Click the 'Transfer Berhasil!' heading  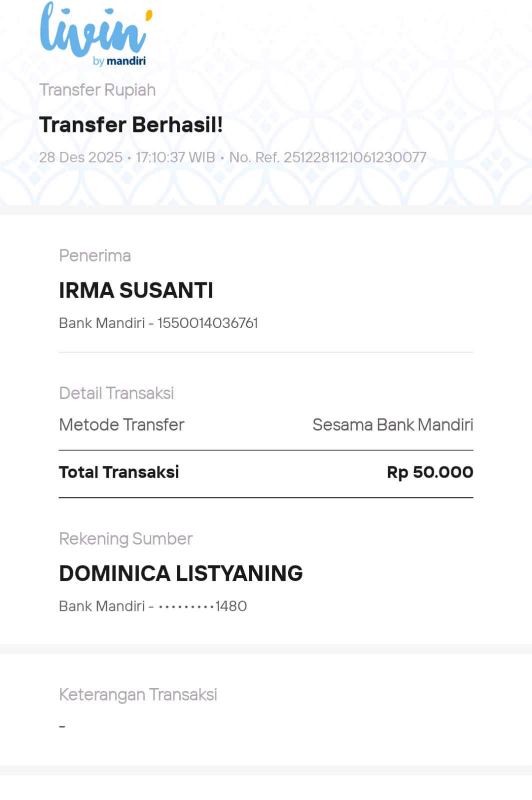point(131,125)
